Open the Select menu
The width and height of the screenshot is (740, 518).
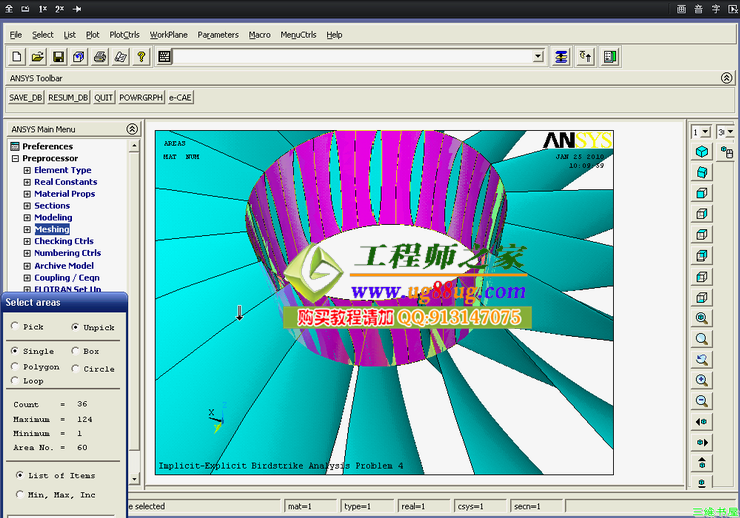point(42,34)
